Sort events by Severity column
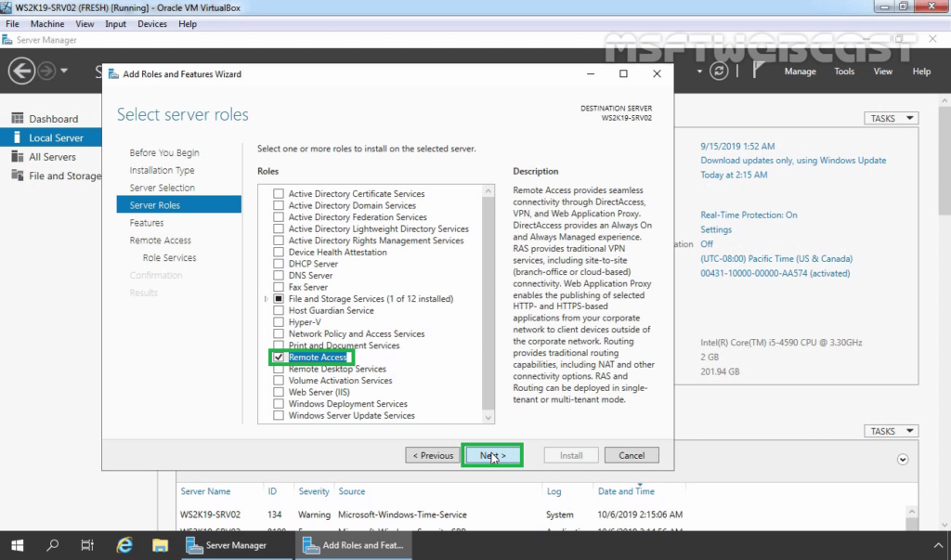The image size is (951, 560). click(314, 491)
